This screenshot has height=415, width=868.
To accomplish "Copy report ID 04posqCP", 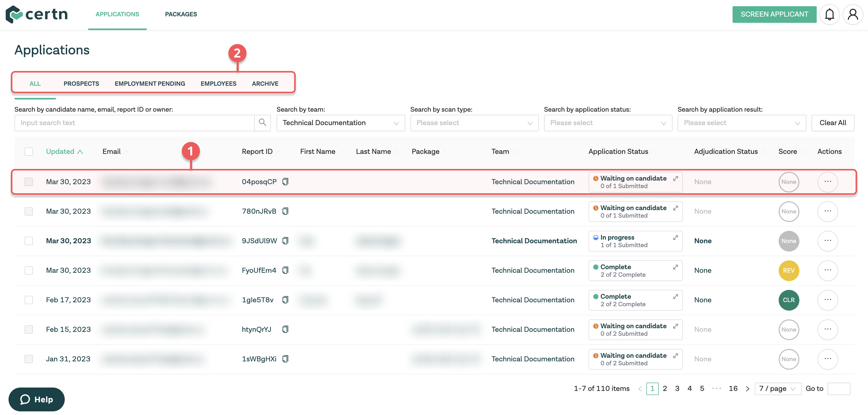I will point(285,182).
